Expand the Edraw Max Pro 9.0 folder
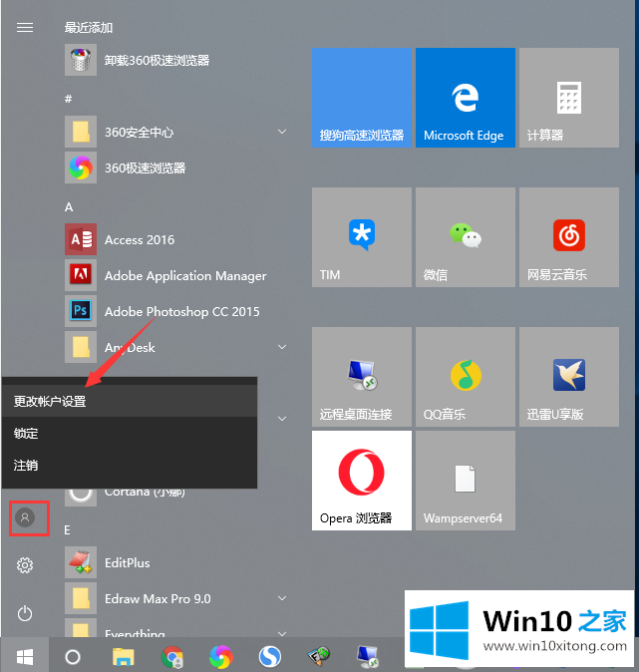 coord(282,598)
